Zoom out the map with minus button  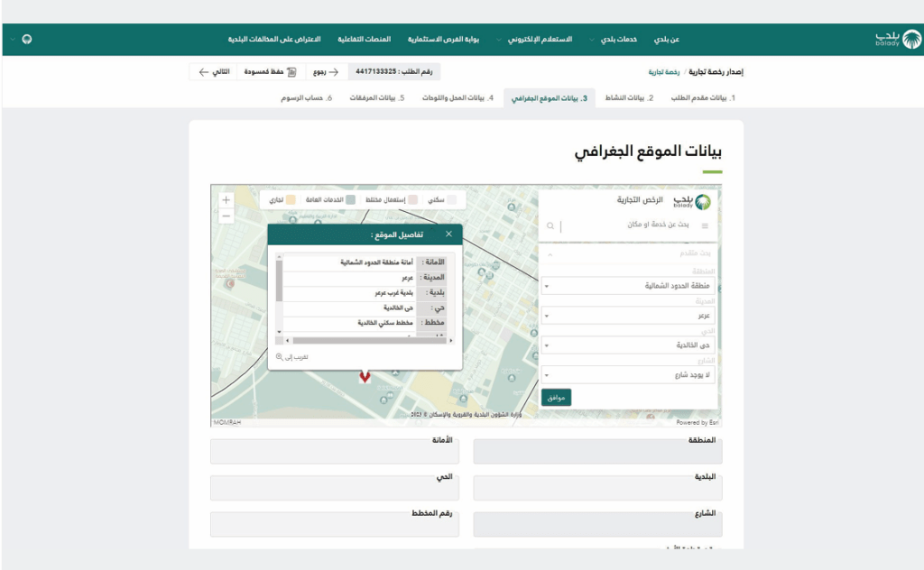[226, 216]
